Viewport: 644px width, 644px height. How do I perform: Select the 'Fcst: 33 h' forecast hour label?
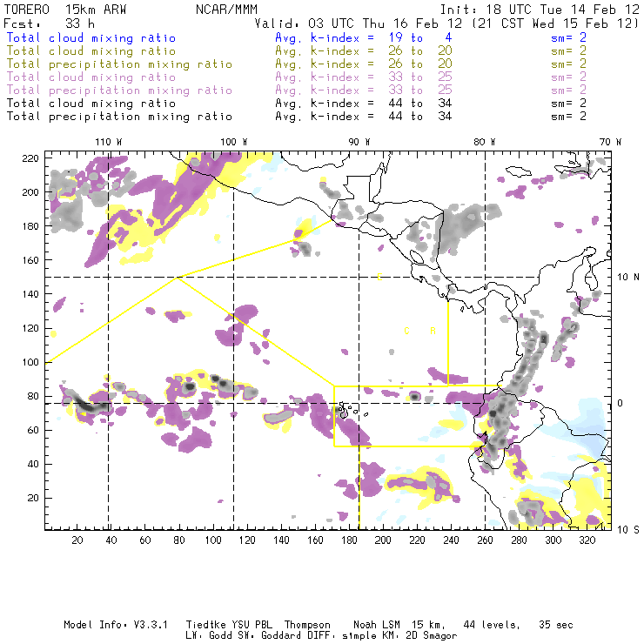point(50,23)
